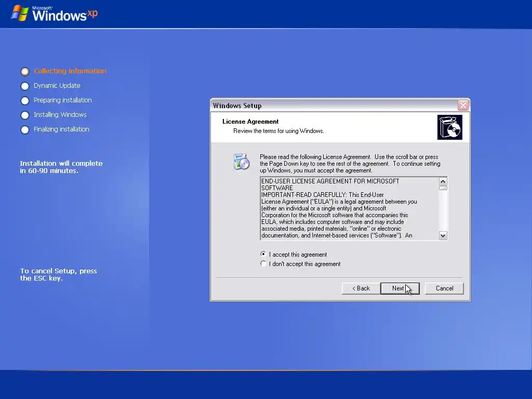Click the "Finalizing installation" step bullet
532x399 pixels.
pos(25,130)
